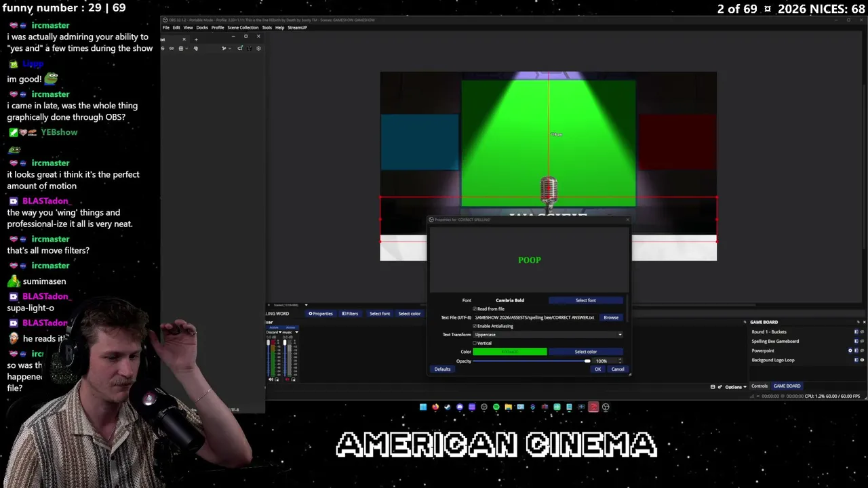
Task: Click the blue rectangle source in preview
Action: (x=420, y=142)
